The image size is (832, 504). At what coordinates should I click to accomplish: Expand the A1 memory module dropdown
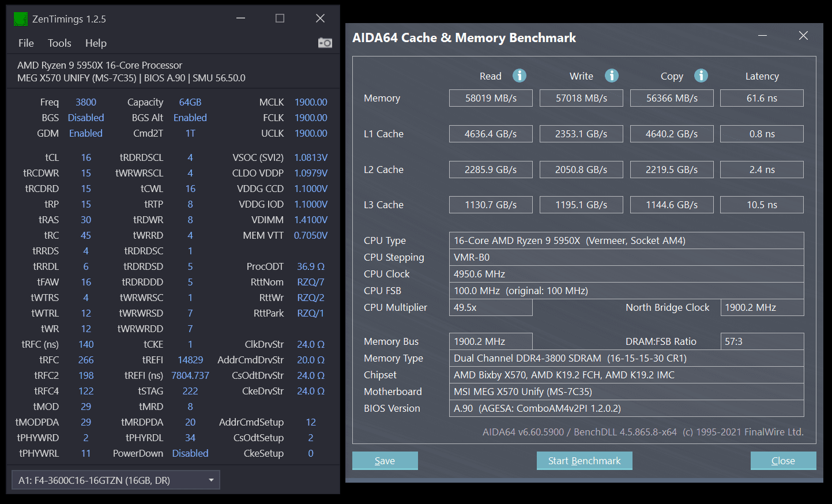tap(116, 480)
